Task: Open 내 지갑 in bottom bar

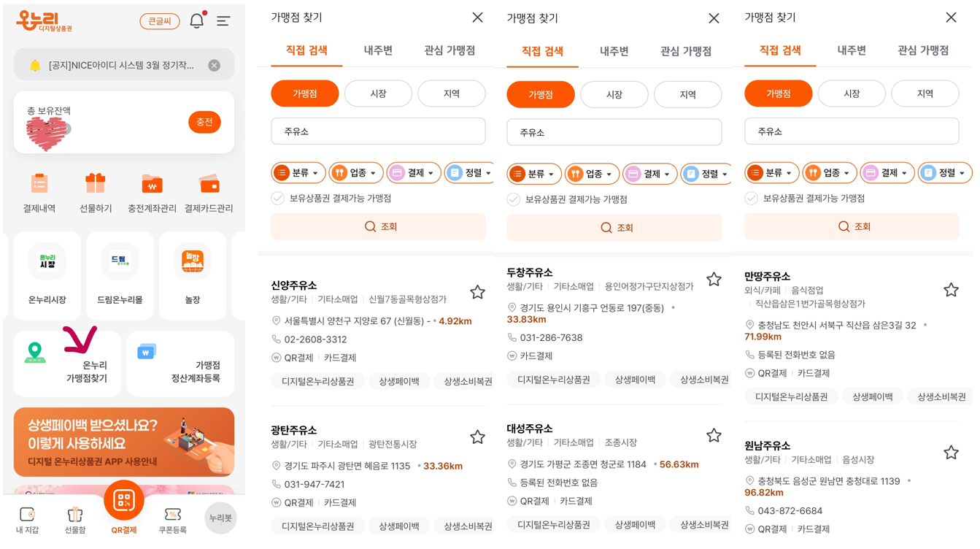Action: tap(27, 521)
